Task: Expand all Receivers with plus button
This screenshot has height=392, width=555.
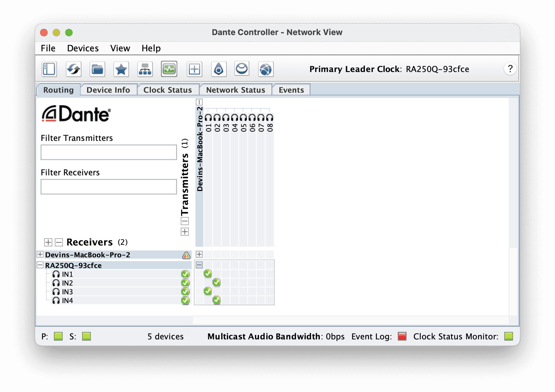Action: pyautogui.click(x=48, y=242)
